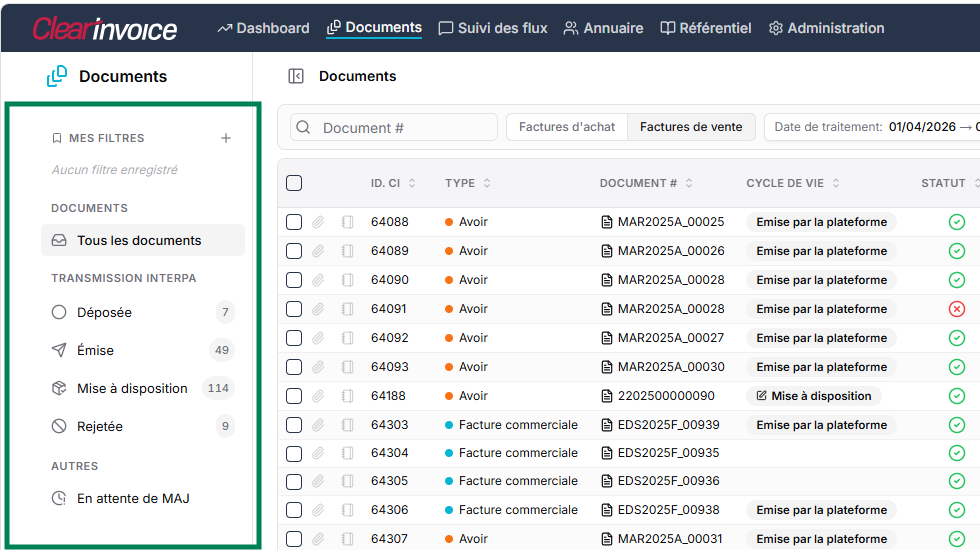Screen dimensions: 980x550
Task: Click edit icon in Mise à disposition badge
Action: pos(761,396)
